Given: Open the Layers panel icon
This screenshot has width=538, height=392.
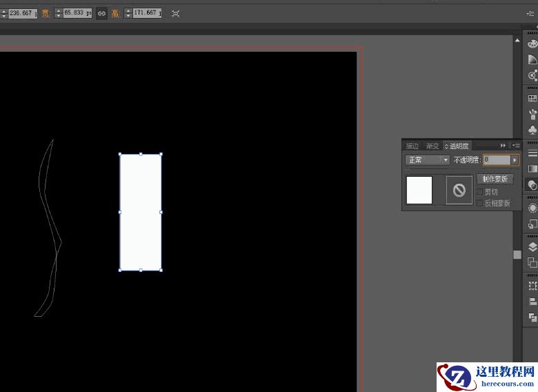Looking at the screenshot, I should [x=532, y=246].
